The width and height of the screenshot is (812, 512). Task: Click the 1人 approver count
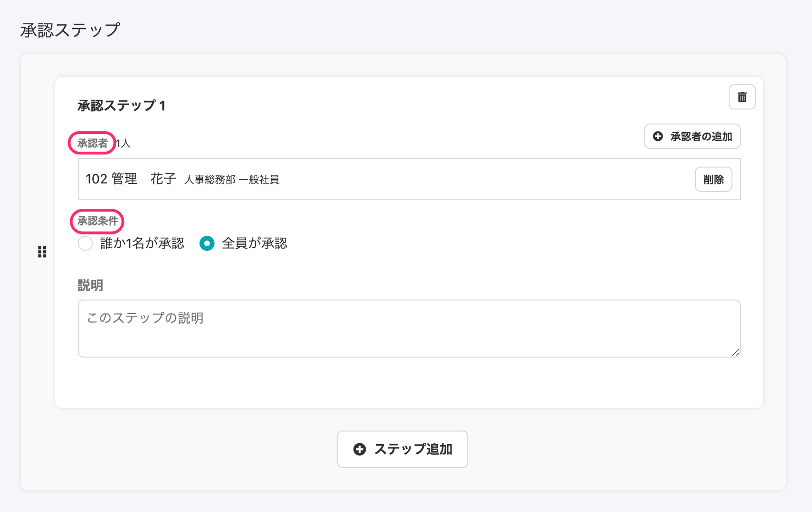(123, 143)
